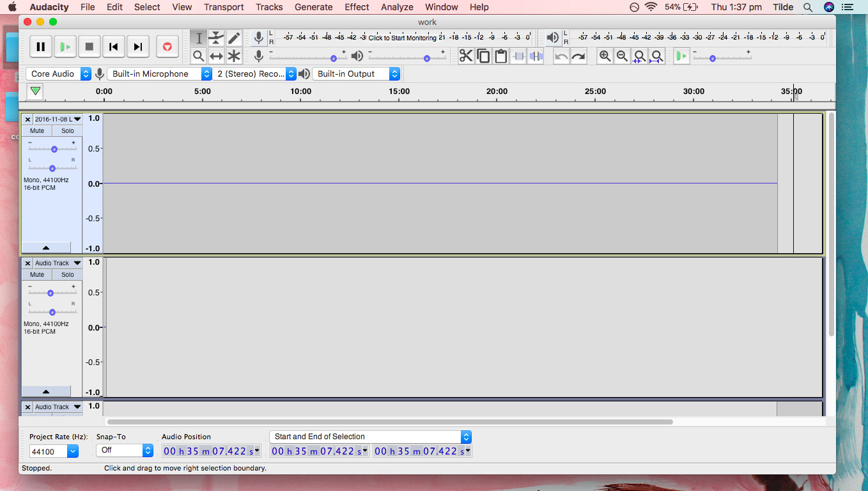Select the Draw pencil tool
This screenshot has width=868, height=491.
tap(234, 38)
